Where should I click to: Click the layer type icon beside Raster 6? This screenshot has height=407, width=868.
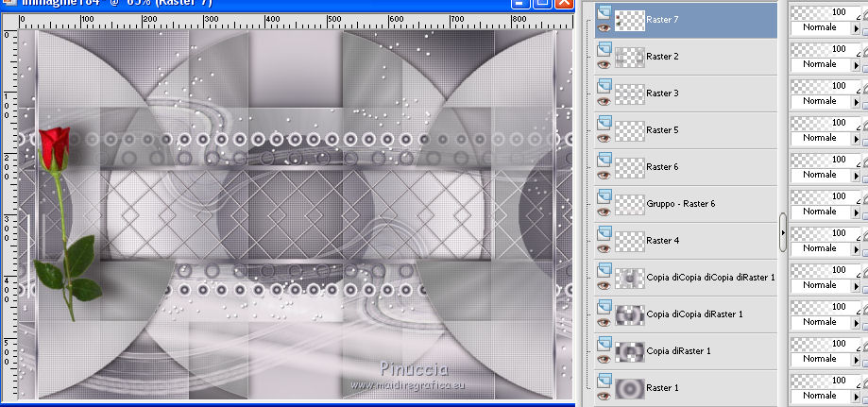click(x=604, y=160)
